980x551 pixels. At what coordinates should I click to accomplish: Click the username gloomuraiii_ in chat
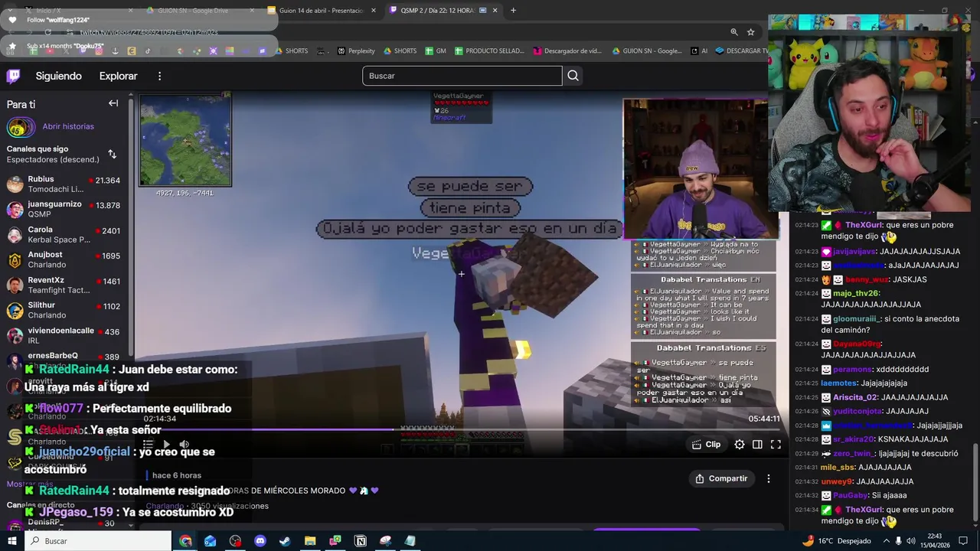click(x=856, y=318)
